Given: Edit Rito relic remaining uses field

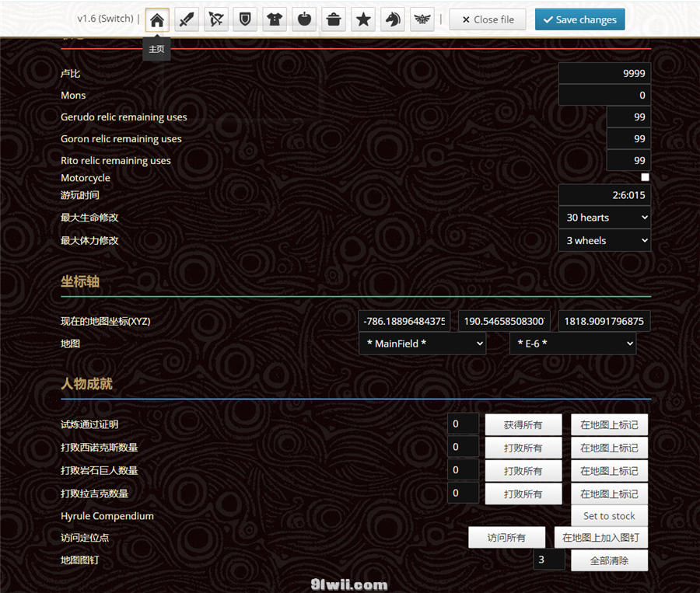Looking at the screenshot, I should point(628,160).
